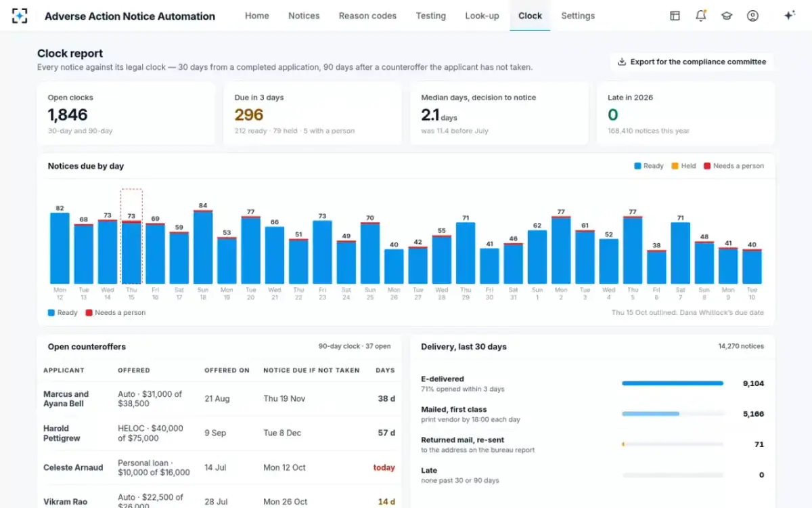
Task: Click the APPLICANT column header
Action: click(x=64, y=371)
